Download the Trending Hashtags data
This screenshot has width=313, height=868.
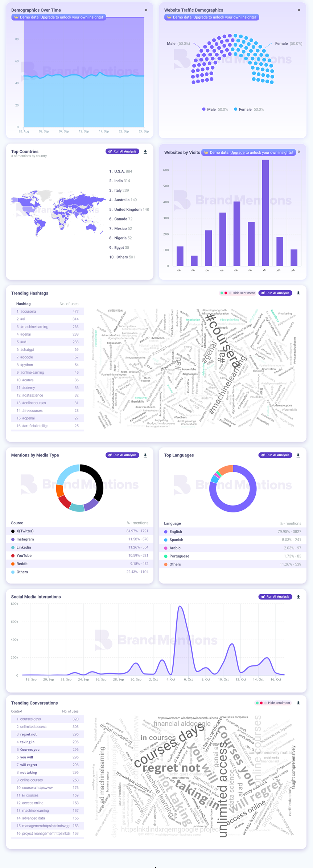(x=298, y=293)
